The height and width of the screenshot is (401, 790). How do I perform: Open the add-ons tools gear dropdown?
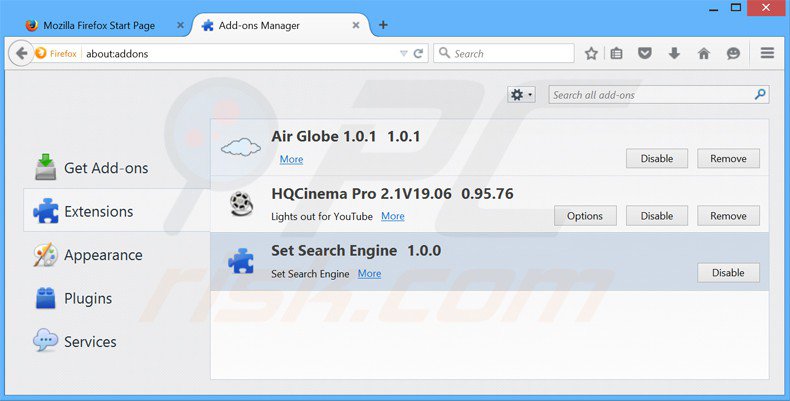coord(521,95)
